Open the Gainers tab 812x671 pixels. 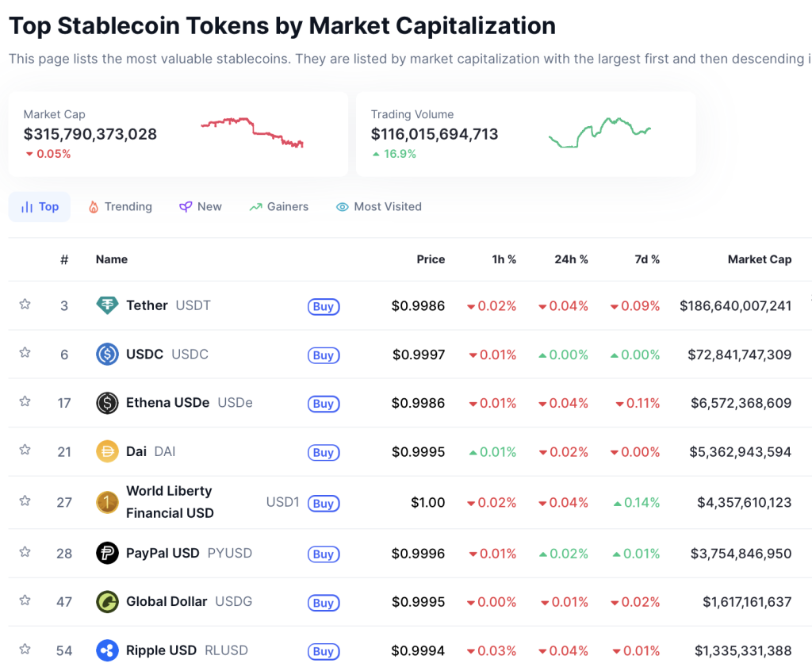[x=278, y=207]
